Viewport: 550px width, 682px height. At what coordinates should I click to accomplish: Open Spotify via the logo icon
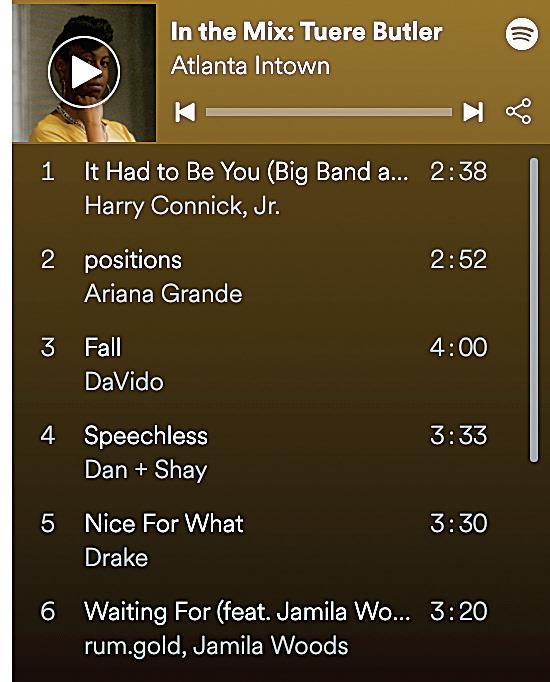coord(522,34)
